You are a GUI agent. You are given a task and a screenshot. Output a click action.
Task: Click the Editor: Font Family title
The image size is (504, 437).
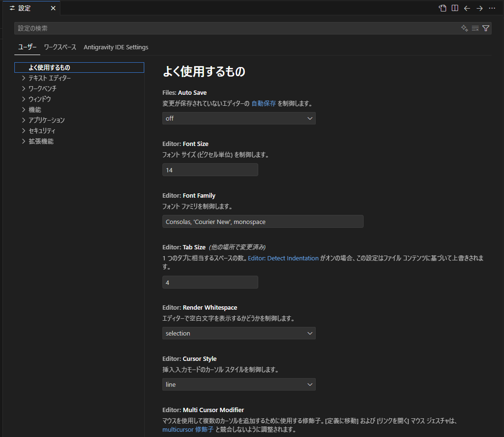tap(189, 196)
